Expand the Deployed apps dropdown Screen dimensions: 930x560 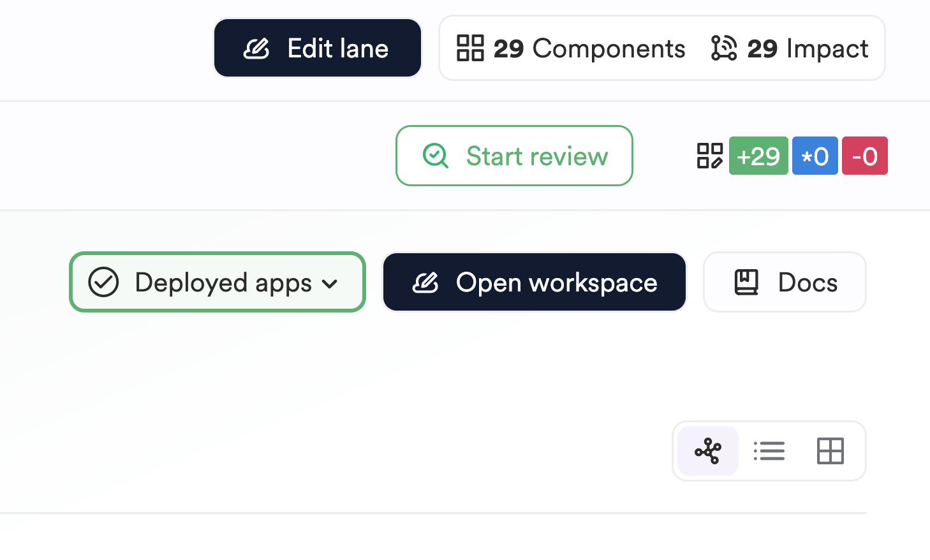[218, 282]
